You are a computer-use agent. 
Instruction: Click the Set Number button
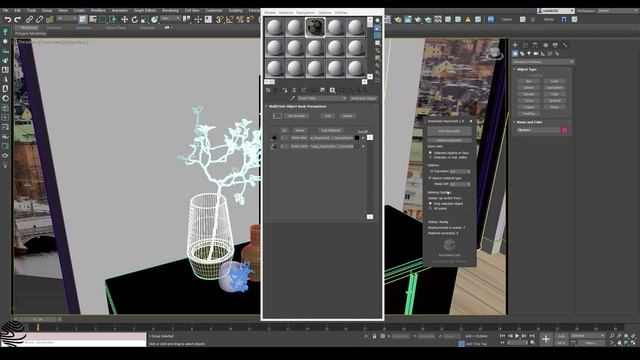(x=296, y=116)
